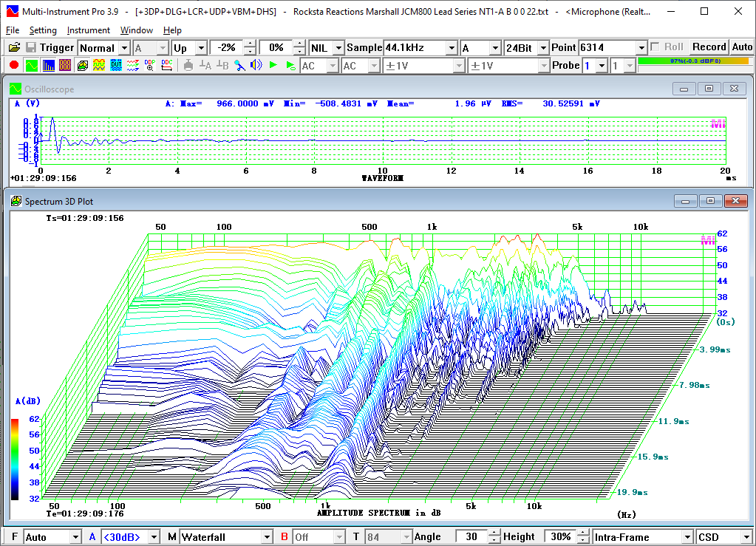Click the green loop-play icon

click(290, 65)
